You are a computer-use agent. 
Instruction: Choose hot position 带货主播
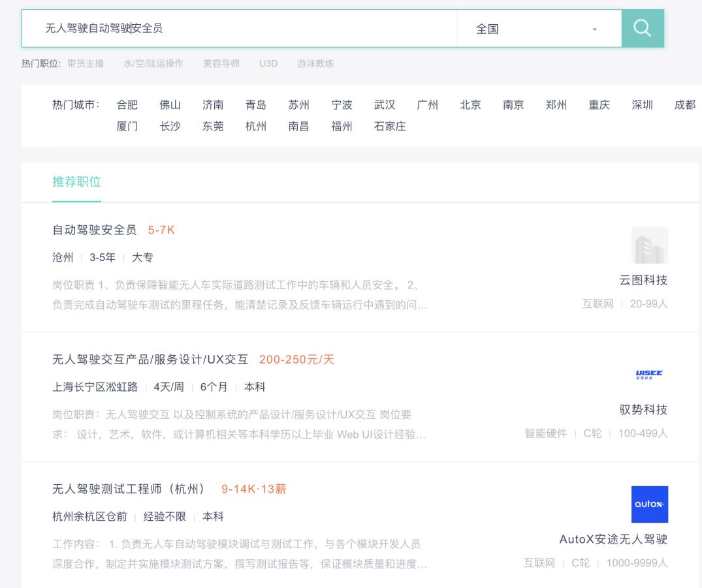click(x=86, y=63)
